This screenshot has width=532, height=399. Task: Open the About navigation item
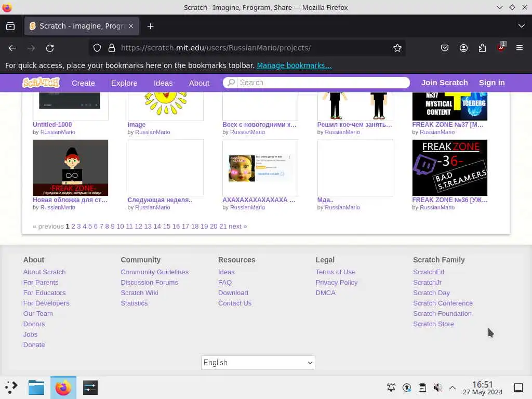point(199,83)
